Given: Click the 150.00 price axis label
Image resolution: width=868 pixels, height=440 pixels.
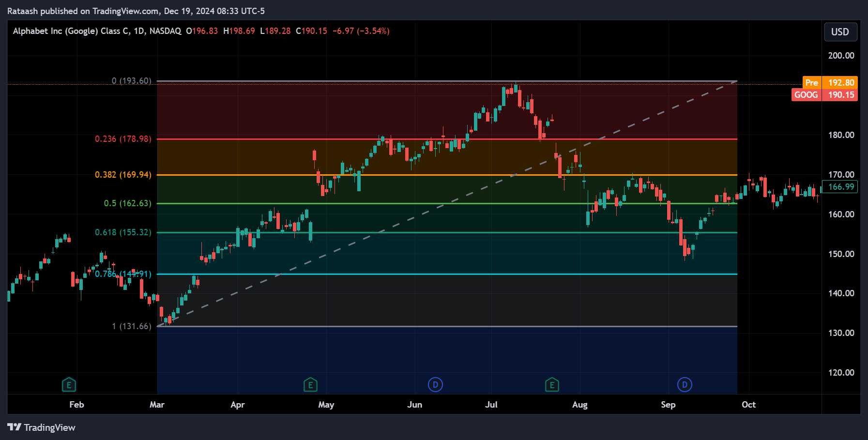Looking at the screenshot, I should [x=841, y=254].
